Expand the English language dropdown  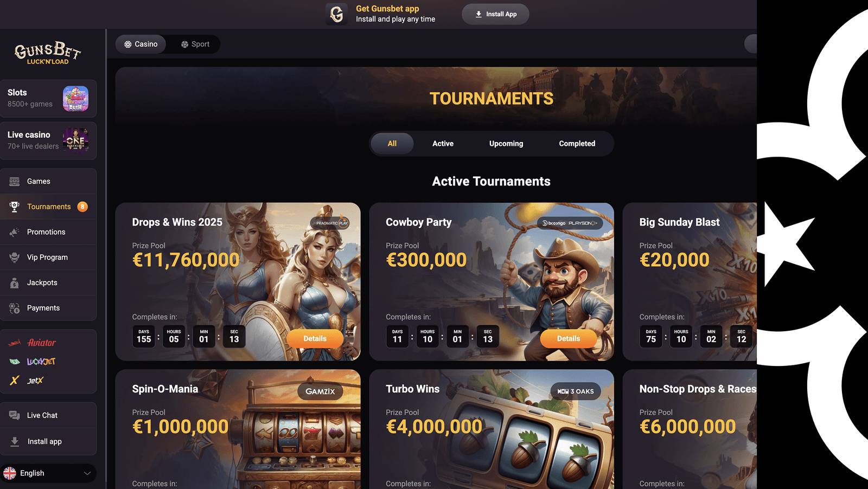coord(48,473)
